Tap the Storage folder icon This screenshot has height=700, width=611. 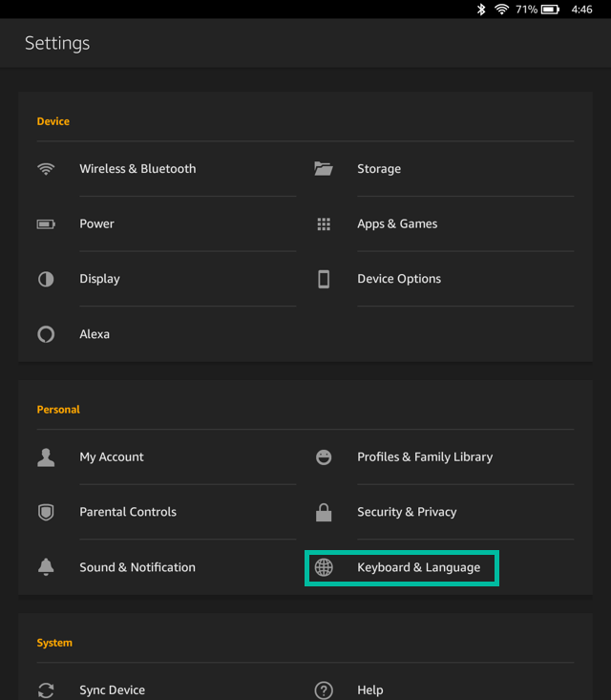[x=324, y=169]
